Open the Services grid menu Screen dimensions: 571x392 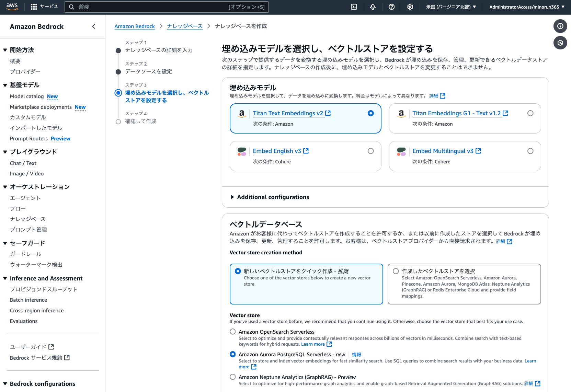coord(44,7)
